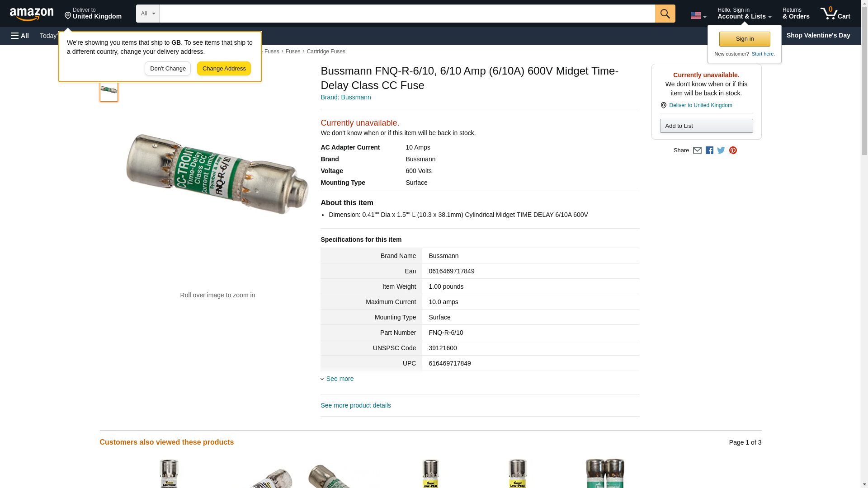Open Brand: Bussmann link
This screenshot has height=488, width=868.
[345, 97]
